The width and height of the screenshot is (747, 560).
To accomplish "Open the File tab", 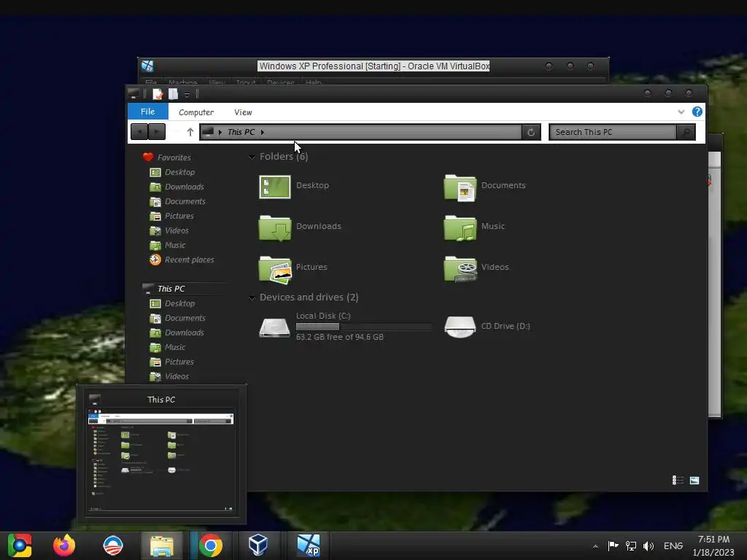I will point(147,112).
